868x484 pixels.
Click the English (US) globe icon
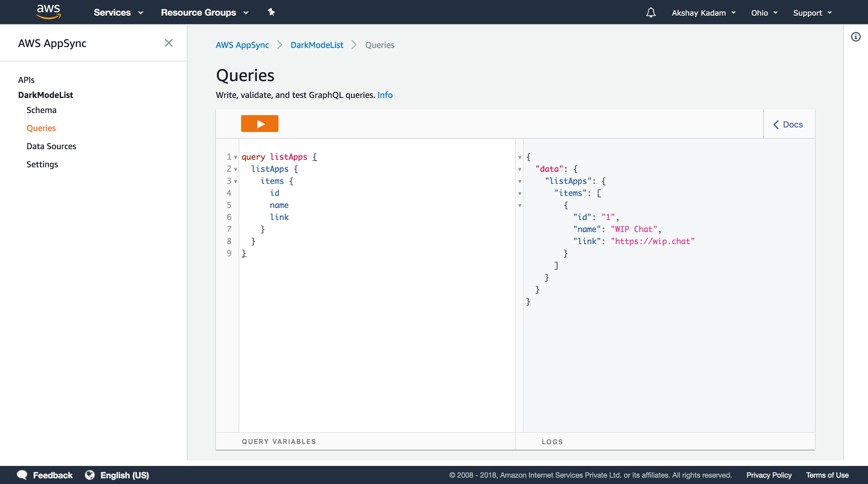coord(90,475)
